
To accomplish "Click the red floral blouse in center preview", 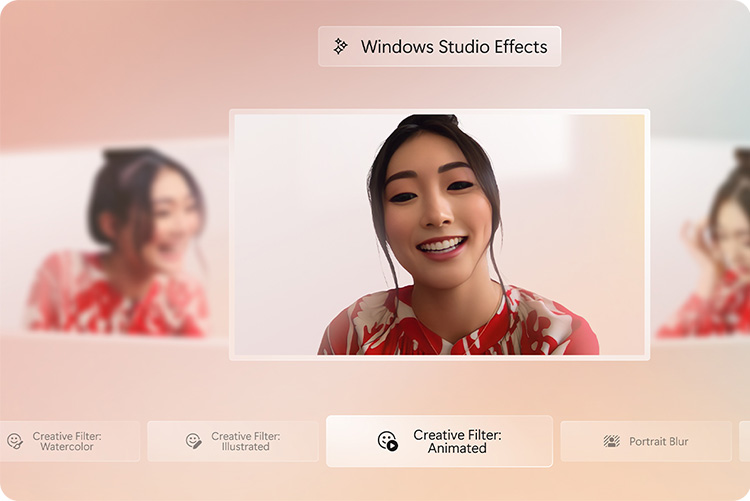I will [458, 322].
